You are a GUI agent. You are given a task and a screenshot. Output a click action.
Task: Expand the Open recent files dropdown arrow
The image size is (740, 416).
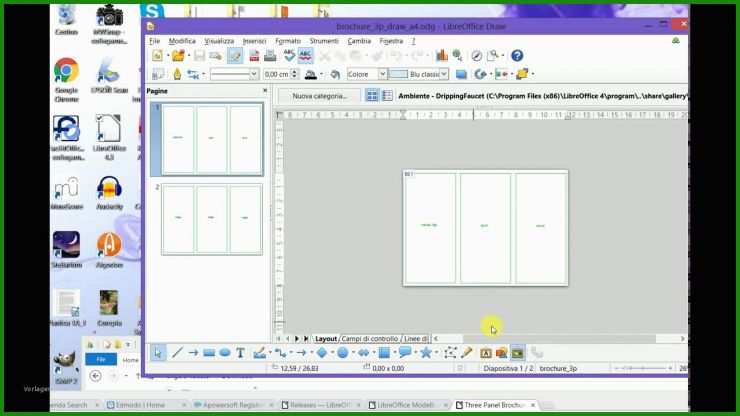[188, 56]
